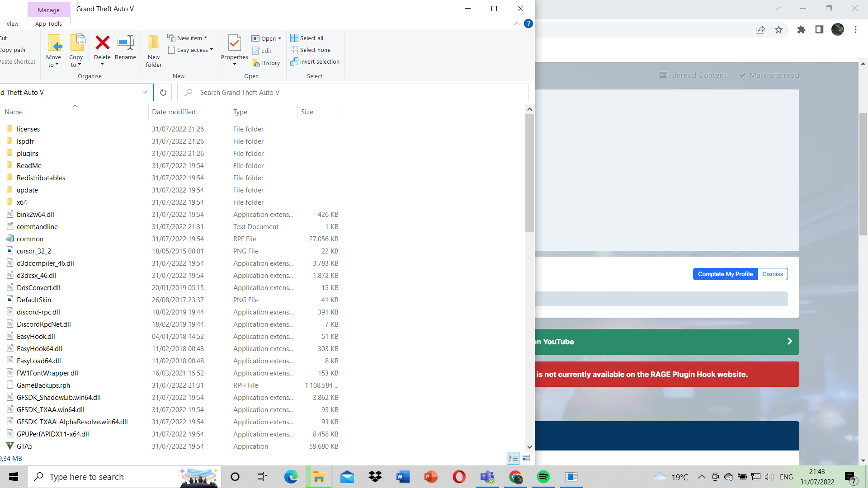Open the Easy access dropdown menu
This screenshot has width=868, height=488.
coord(190,50)
